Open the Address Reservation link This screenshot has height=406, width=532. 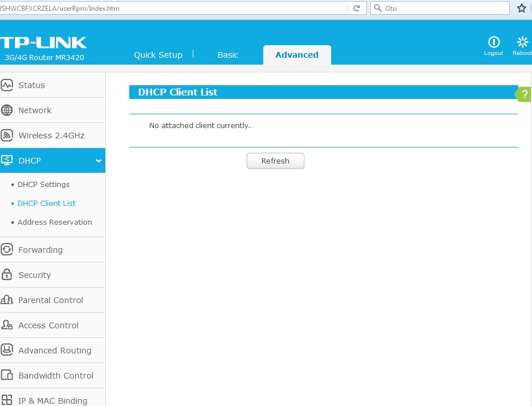[55, 222]
